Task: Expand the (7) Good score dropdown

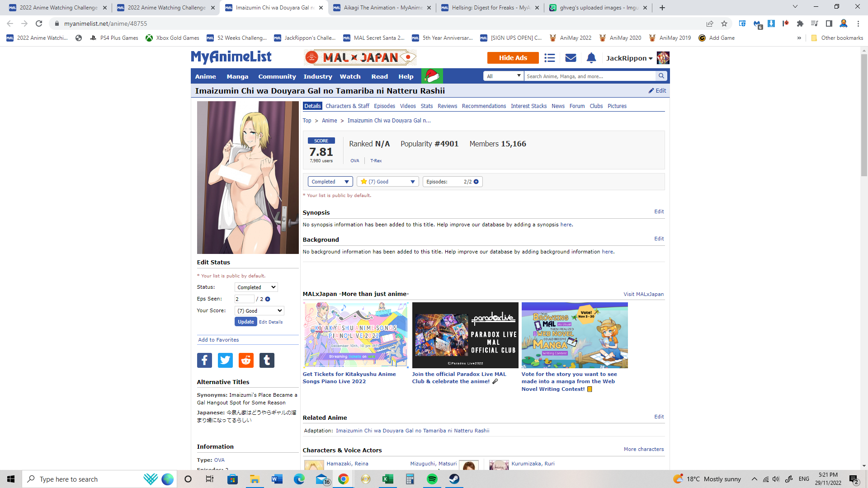Action: pyautogui.click(x=387, y=182)
